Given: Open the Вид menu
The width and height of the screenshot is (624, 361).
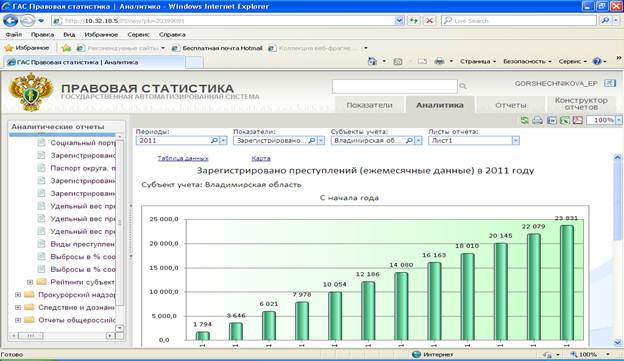Looking at the screenshot, I should coord(69,35).
